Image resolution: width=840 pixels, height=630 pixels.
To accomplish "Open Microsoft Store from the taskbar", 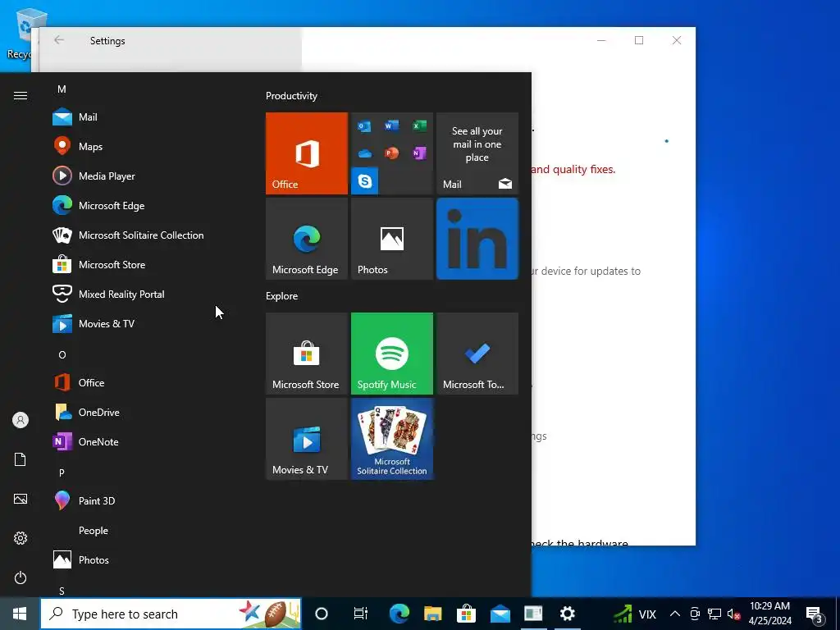I will (467, 614).
